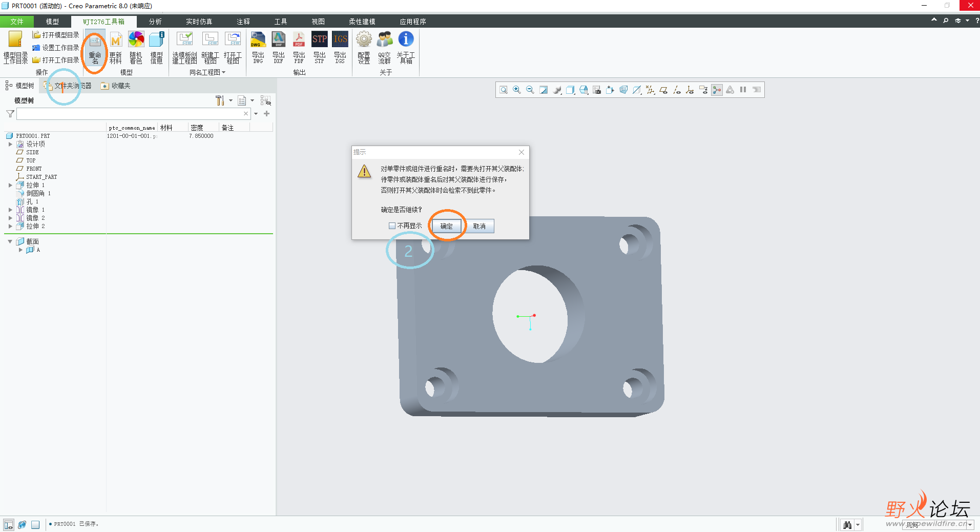
Task: Click the Repaint icon in graphics toolbar
Action: point(544,90)
